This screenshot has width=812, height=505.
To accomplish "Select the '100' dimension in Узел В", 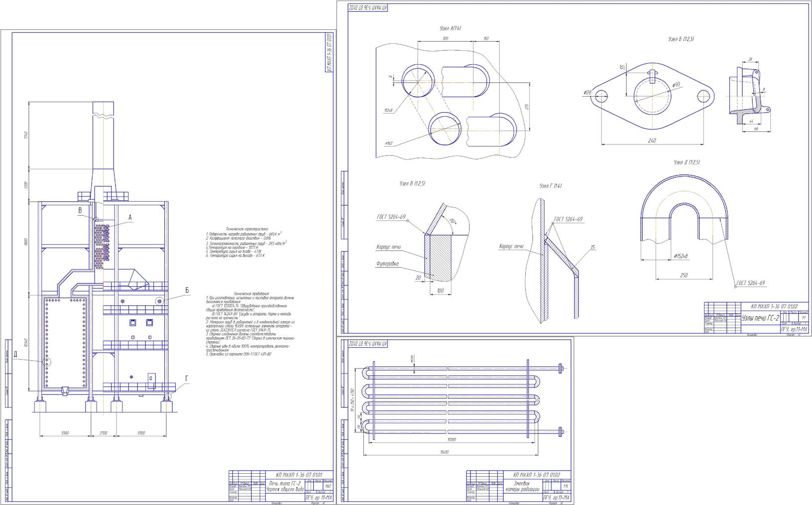I will 440,290.
